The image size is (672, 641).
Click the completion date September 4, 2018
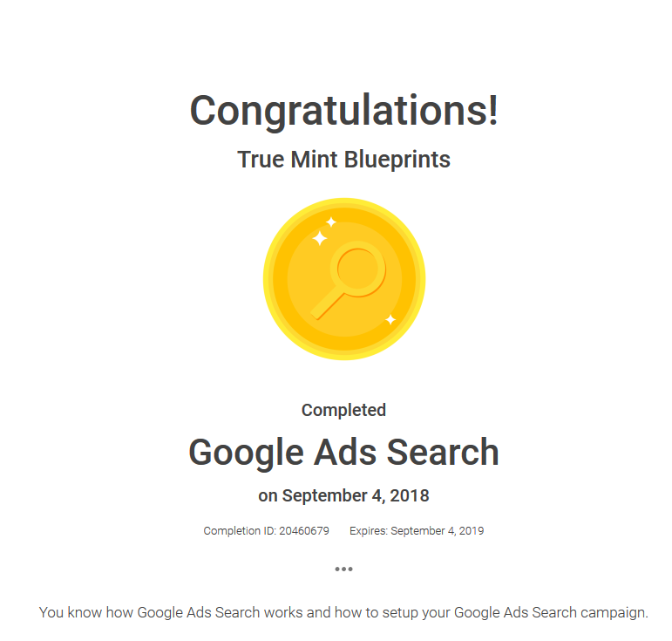pyautogui.click(x=356, y=495)
